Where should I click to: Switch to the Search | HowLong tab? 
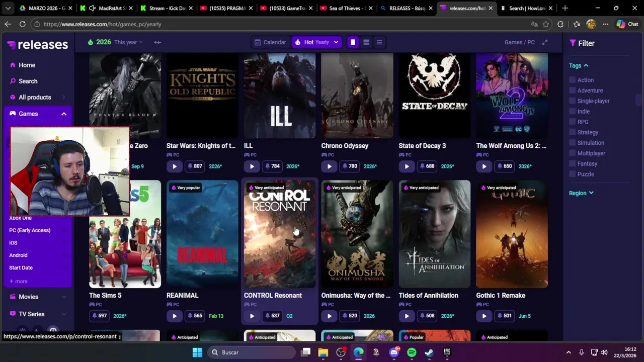coord(527,8)
